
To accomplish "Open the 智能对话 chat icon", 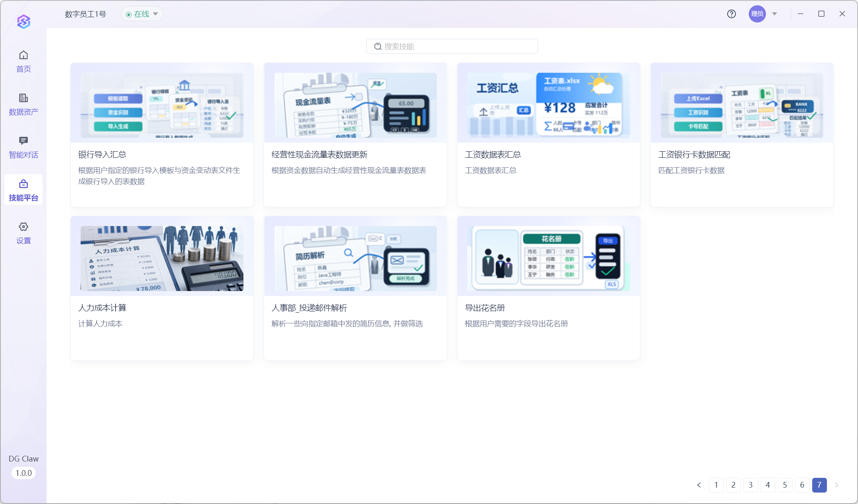I will click(x=23, y=141).
